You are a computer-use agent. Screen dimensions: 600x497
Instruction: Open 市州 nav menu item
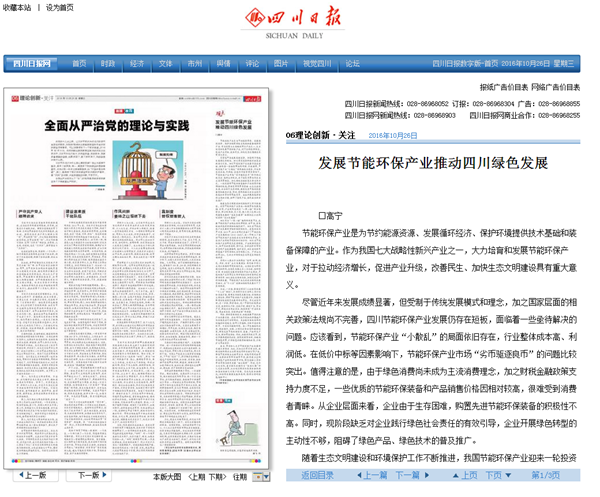point(194,64)
